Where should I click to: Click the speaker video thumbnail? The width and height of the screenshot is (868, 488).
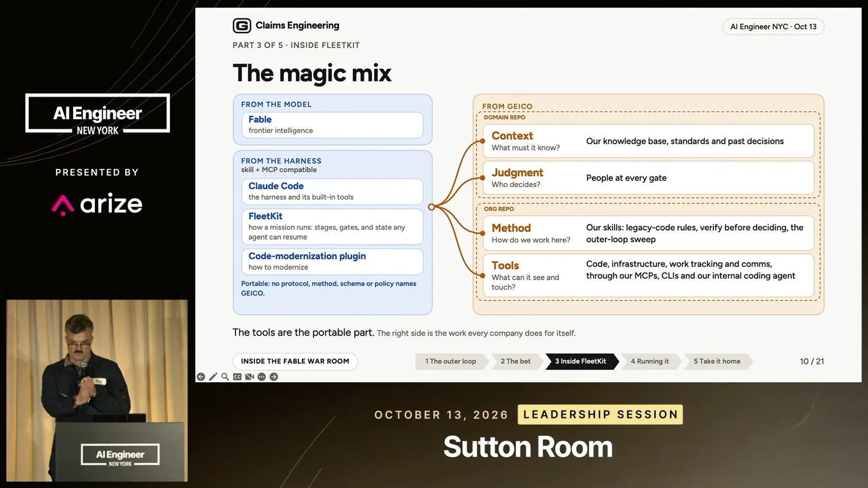click(97, 390)
